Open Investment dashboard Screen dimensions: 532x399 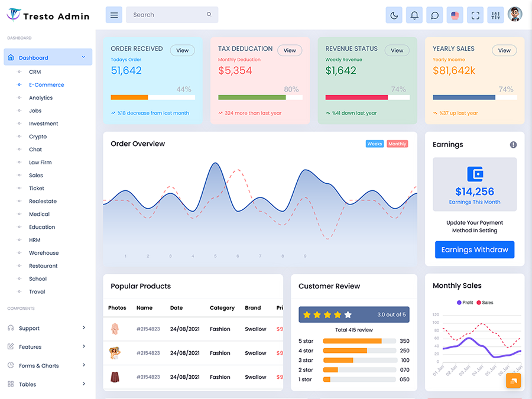click(x=43, y=124)
